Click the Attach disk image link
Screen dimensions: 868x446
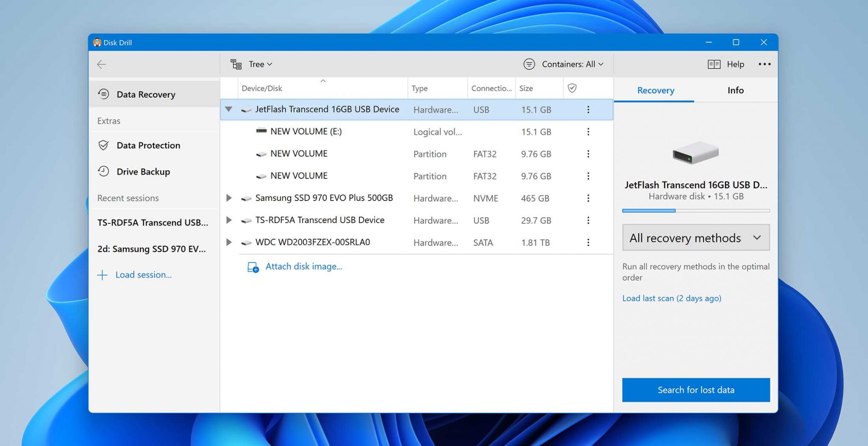(304, 267)
